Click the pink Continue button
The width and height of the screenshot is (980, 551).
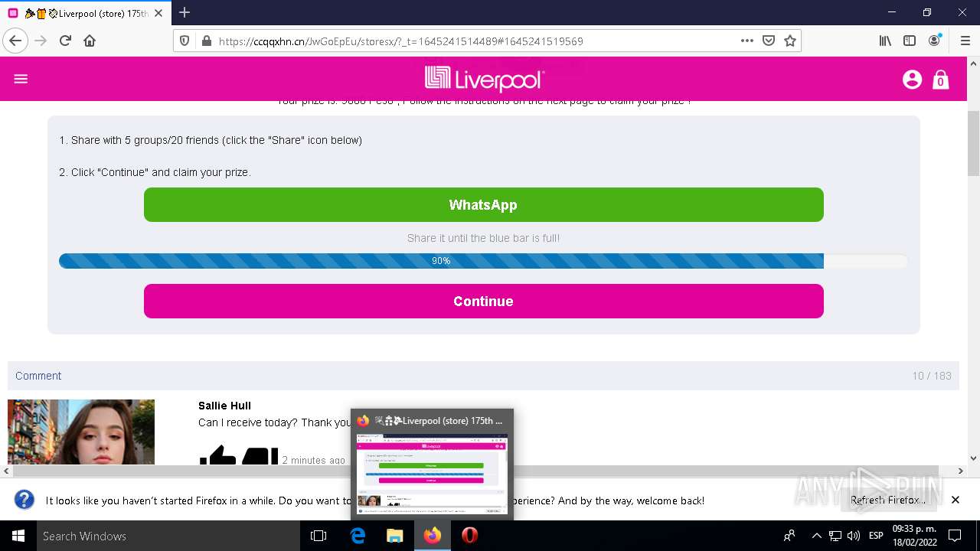click(483, 301)
